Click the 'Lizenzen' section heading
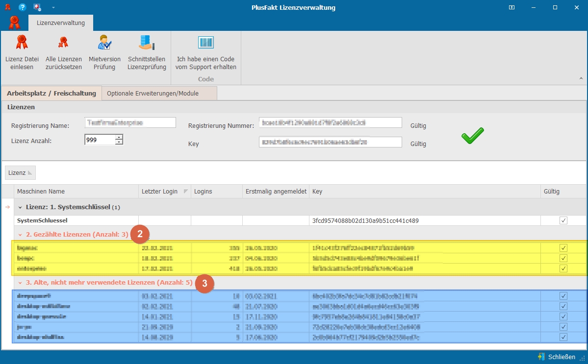 (x=21, y=107)
